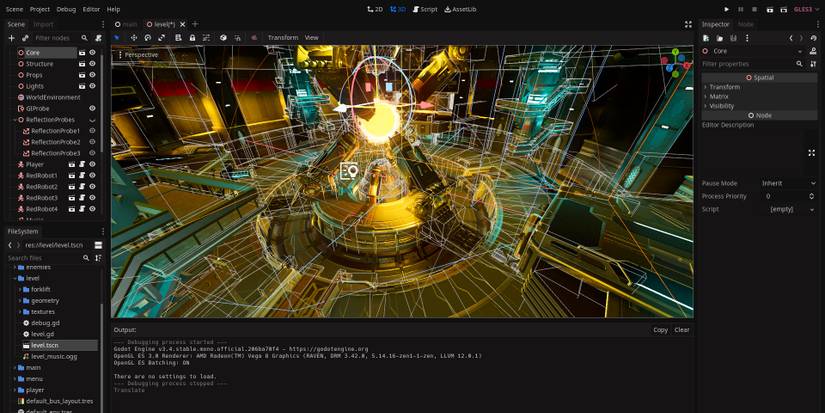Hide the GIProbe node with eye icon
This screenshot has height=413, width=825.
[92, 108]
